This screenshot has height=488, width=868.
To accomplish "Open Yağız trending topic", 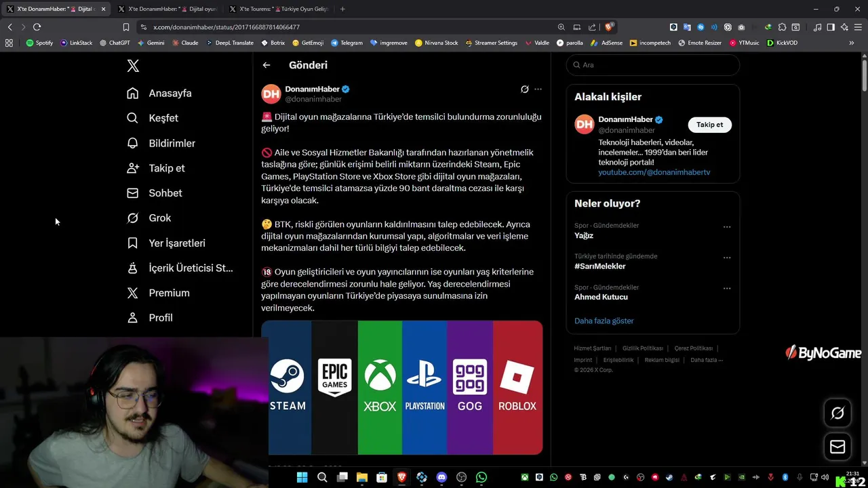I will (584, 235).
